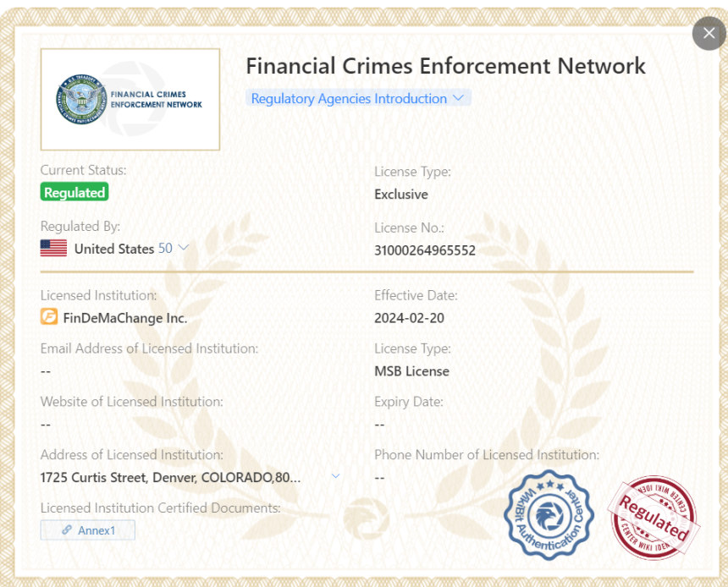Click the Financial Crimes Enforcement Network heading
This screenshot has width=728, height=587.
(445, 66)
